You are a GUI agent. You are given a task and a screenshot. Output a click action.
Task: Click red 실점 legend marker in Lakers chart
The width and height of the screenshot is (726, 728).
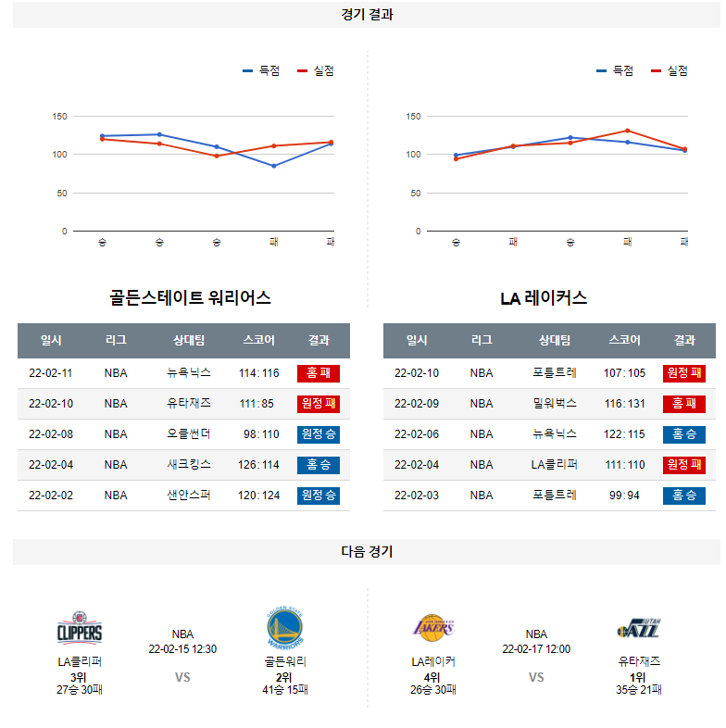[x=656, y=70]
